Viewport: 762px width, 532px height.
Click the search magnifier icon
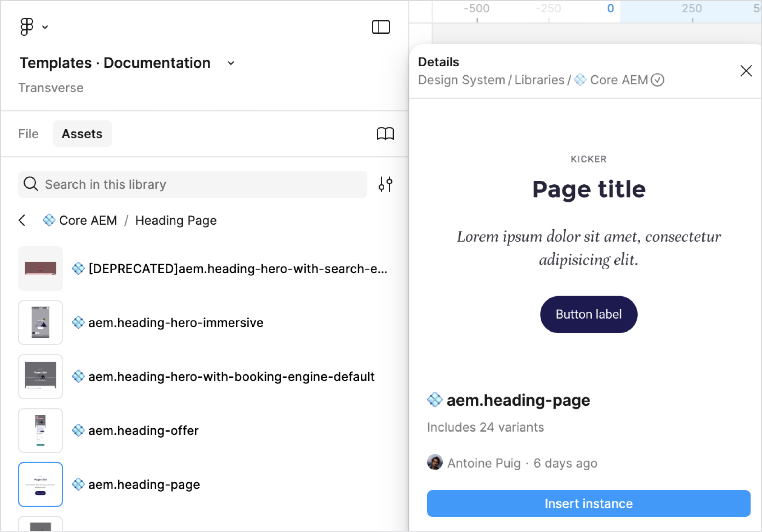(30, 184)
